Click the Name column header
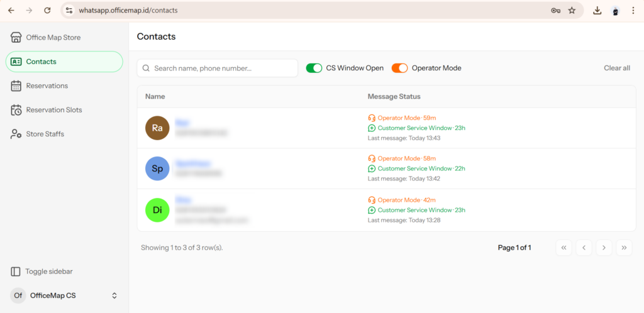The width and height of the screenshot is (644, 313). coord(155,96)
